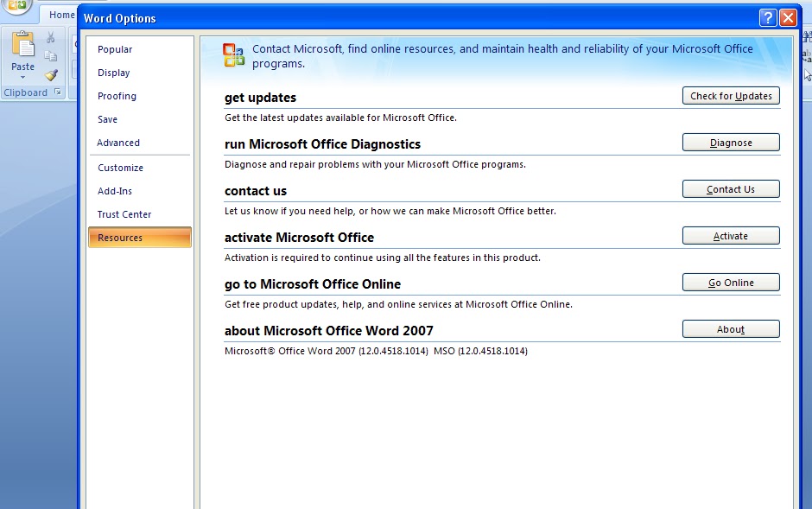812x509 pixels.
Task: Click the Word Options help icon
Action: [x=767, y=18]
